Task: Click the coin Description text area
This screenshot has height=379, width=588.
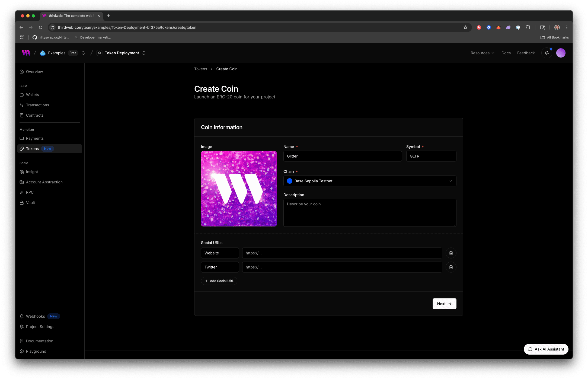Action: (x=370, y=213)
